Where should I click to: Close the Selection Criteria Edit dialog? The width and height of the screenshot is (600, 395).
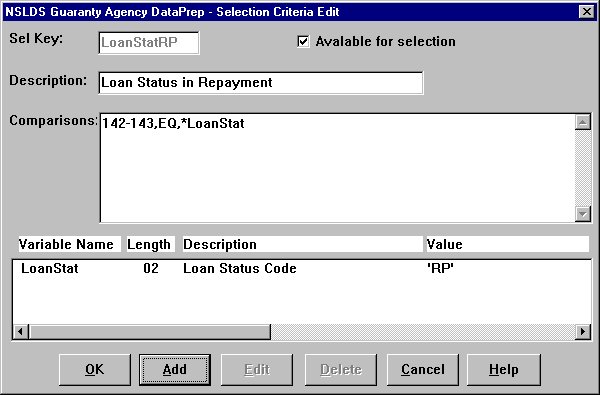pos(587,12)
